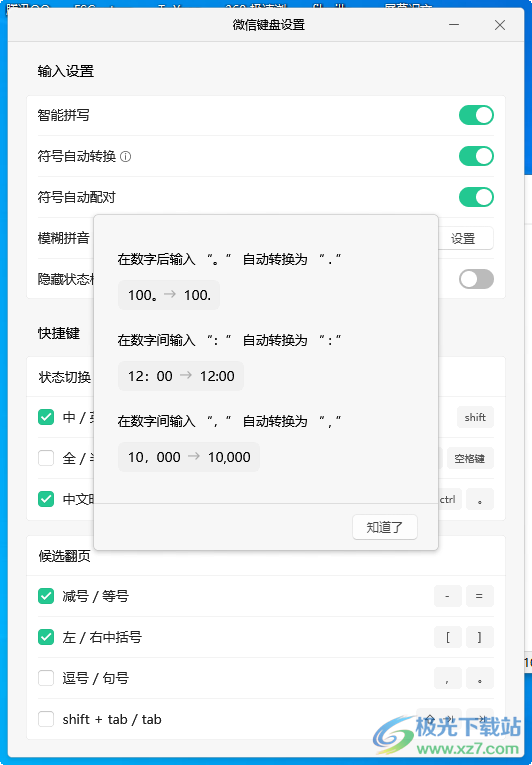This screenshot has width=532, height=765.
Task: Toggle the 智能拼写 switch
Action: [476, 115]
